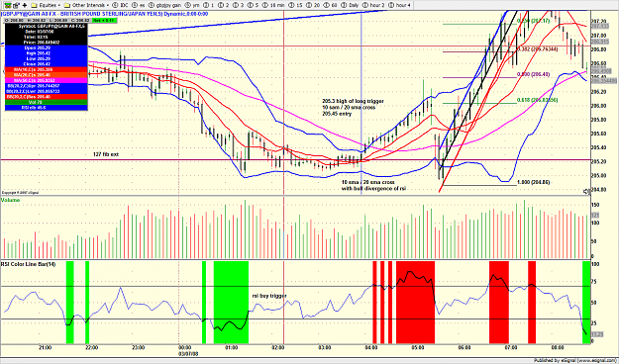Click the 06:00 time axis label
This screenshot has width=619, height=364.
[464, 347]
